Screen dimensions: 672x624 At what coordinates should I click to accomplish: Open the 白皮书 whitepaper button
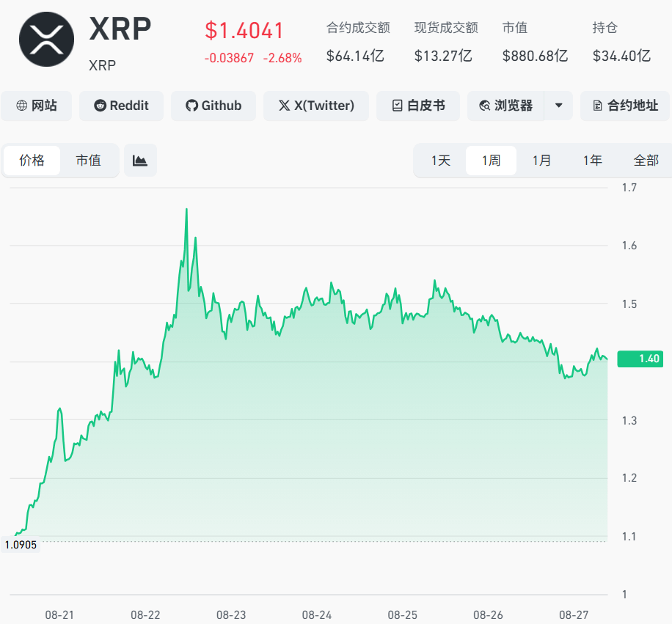[418, 106]
